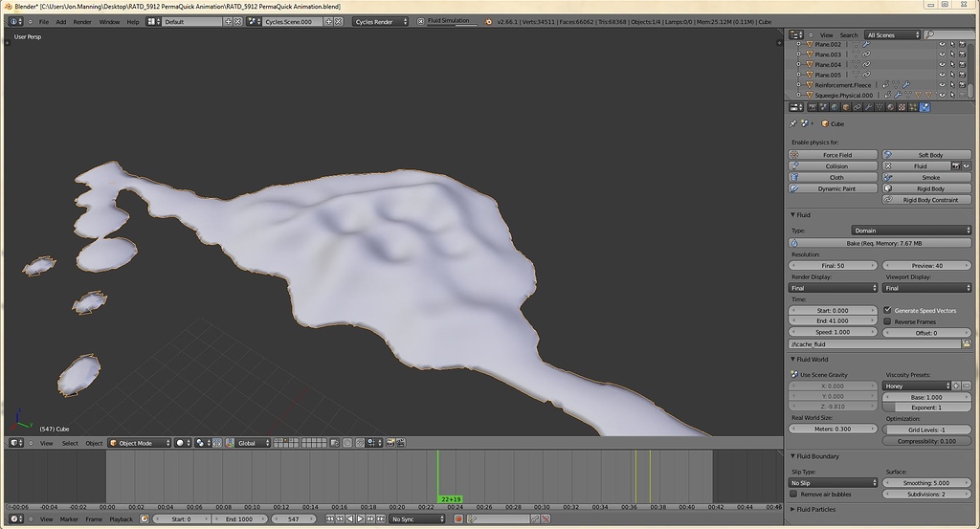
Task: Click wrench modifier icon on Plane.002 row
Action: [866, 44]
